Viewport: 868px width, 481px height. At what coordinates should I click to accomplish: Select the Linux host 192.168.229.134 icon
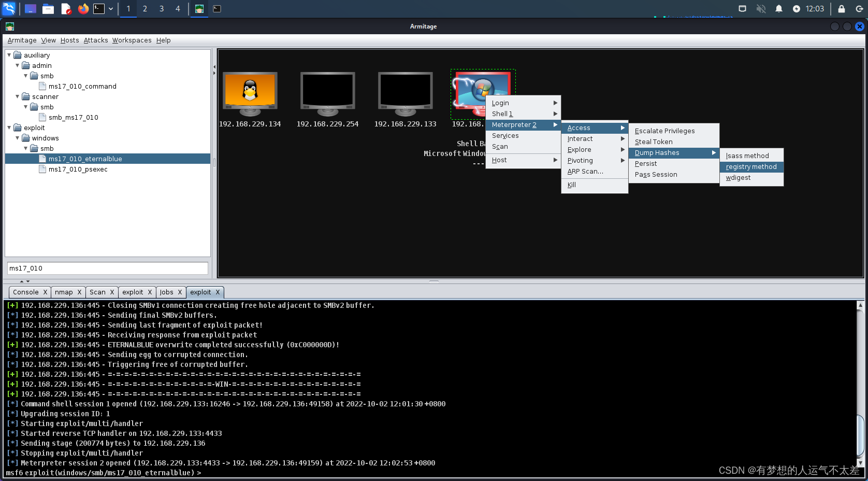(250, 94)
